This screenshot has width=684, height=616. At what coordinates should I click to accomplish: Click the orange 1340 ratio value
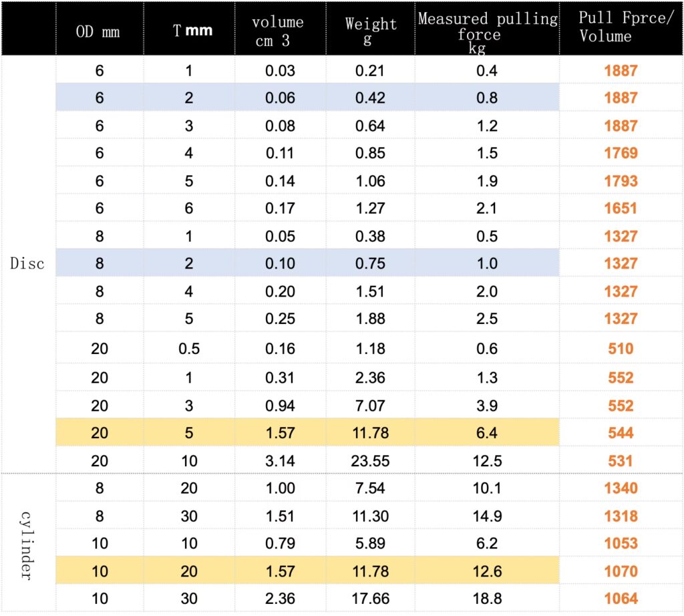[621, 488]
